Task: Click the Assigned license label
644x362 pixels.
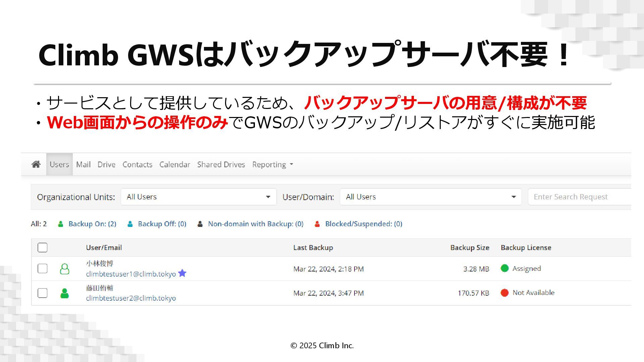Action: click(x=527, y=268)
